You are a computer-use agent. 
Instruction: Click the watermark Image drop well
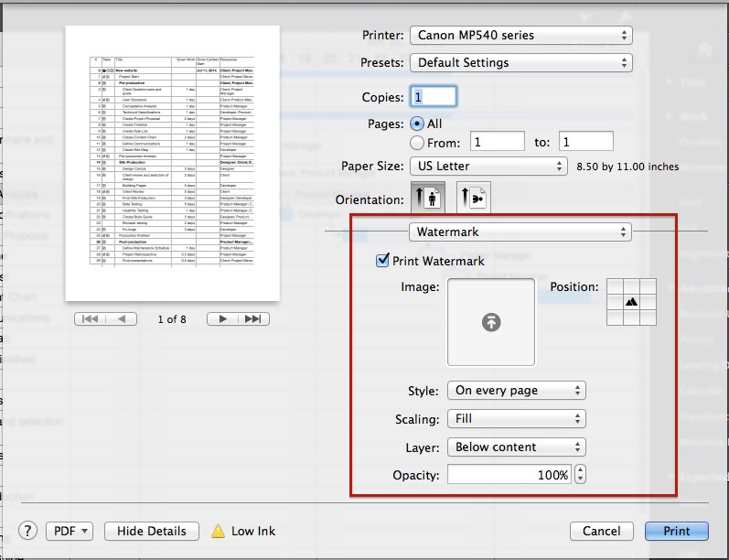pos(491,322)
